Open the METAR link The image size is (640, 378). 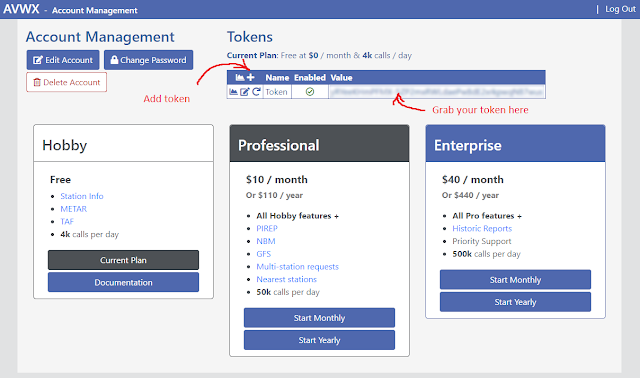click(73, 209)
